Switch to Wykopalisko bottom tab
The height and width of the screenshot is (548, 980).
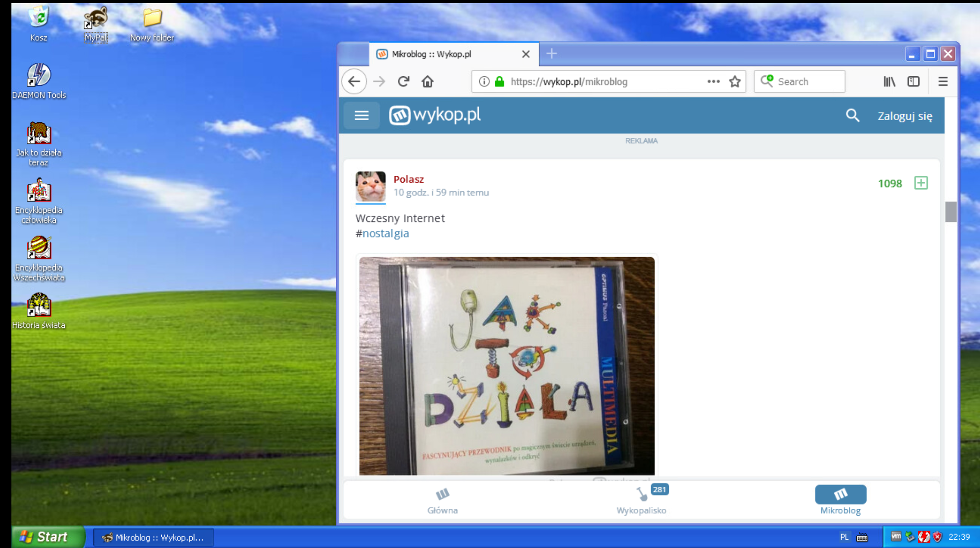641,501
